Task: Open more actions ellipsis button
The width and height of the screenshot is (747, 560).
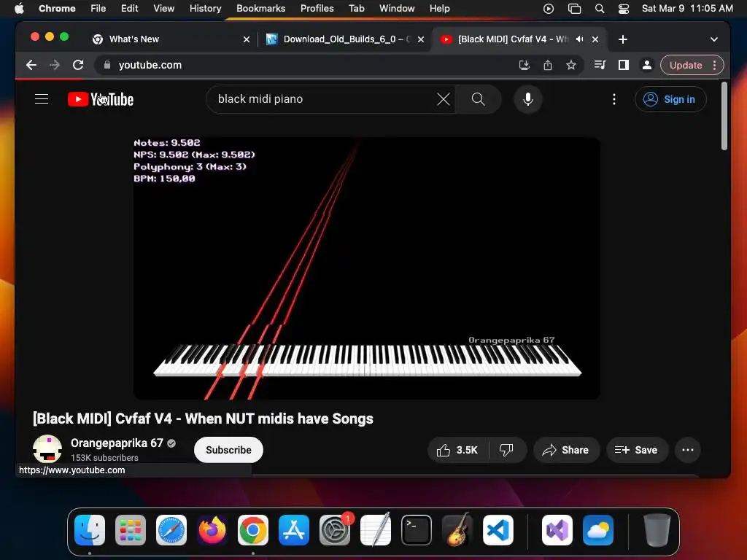Action: tap(687, 450)
